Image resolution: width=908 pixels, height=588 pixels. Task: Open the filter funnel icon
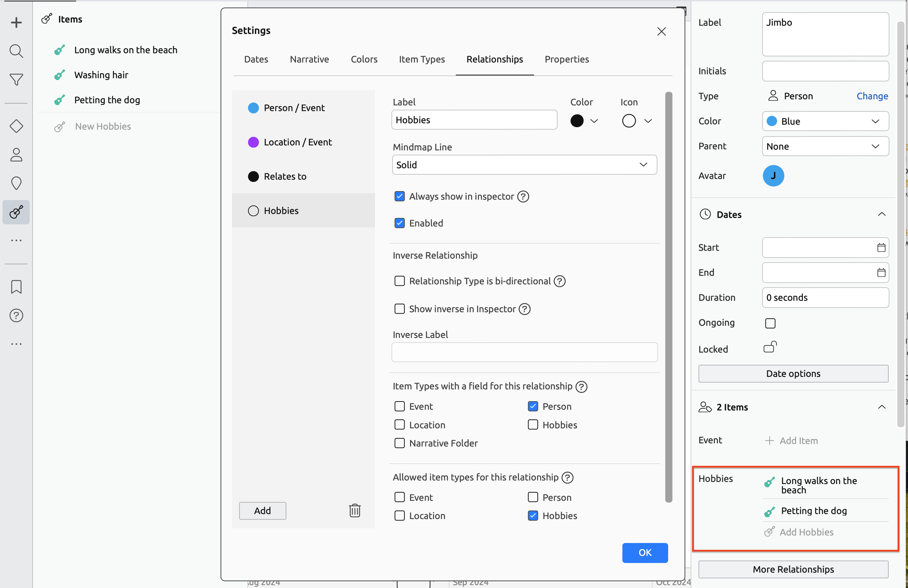point(16,79)
